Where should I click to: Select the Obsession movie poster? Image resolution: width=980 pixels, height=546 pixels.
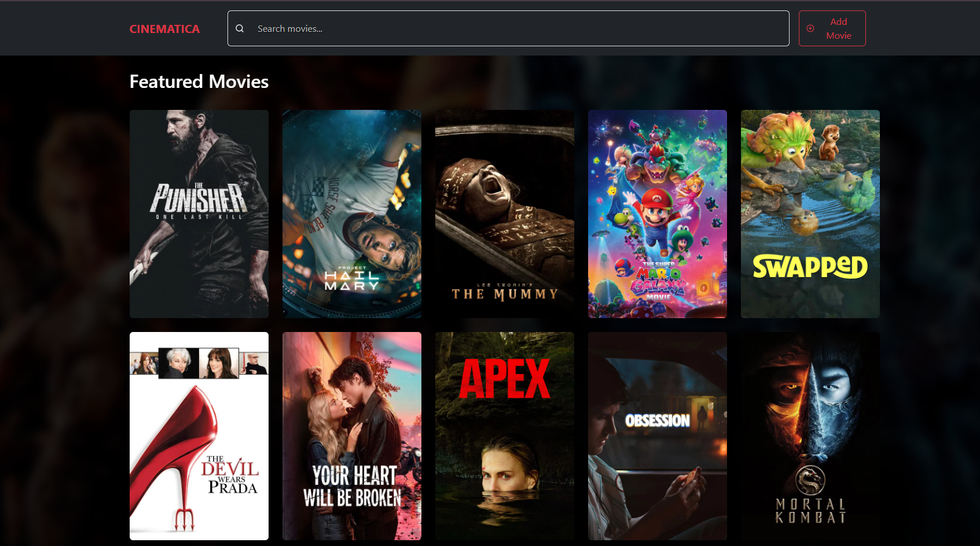658,436
